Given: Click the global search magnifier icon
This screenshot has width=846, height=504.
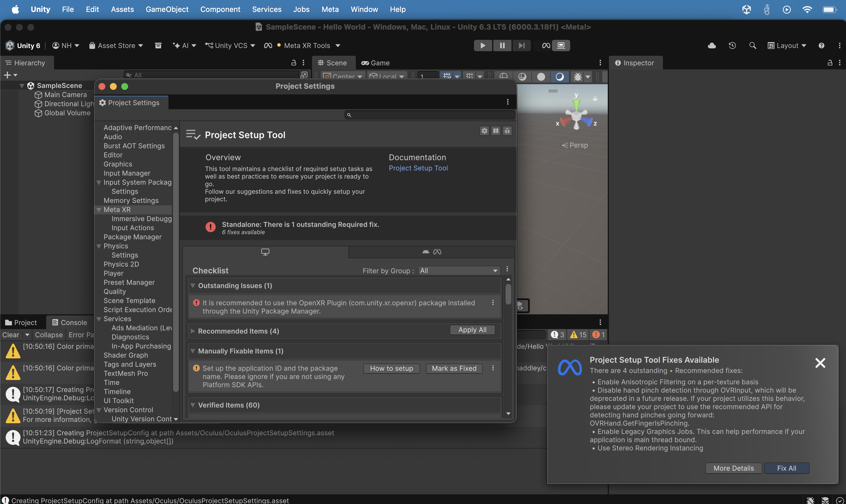Looking at the screenshot, I should 753,46.
